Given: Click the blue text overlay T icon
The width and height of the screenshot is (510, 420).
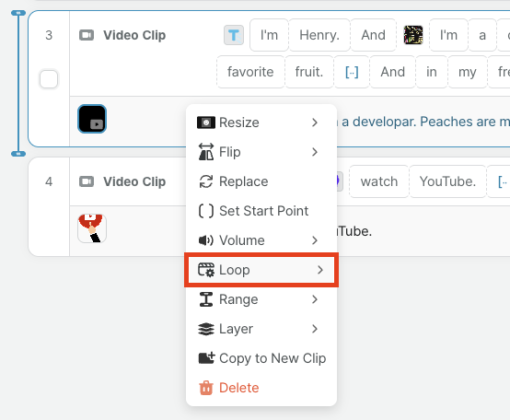Looking at the screenshot, I should click(234, 35).
